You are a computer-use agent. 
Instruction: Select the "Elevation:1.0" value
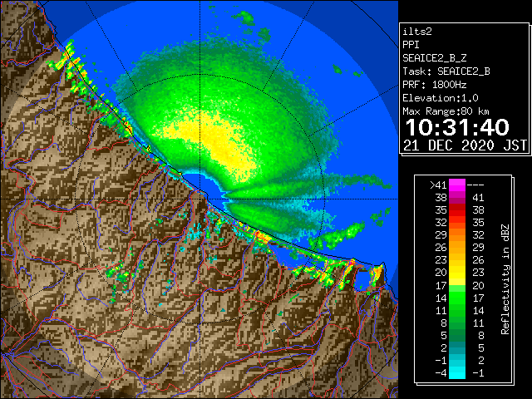coord(441,98)
